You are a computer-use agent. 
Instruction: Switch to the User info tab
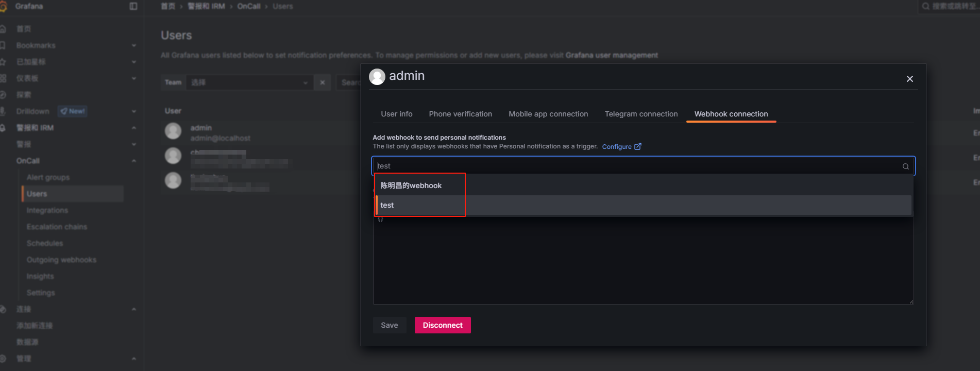397,114
